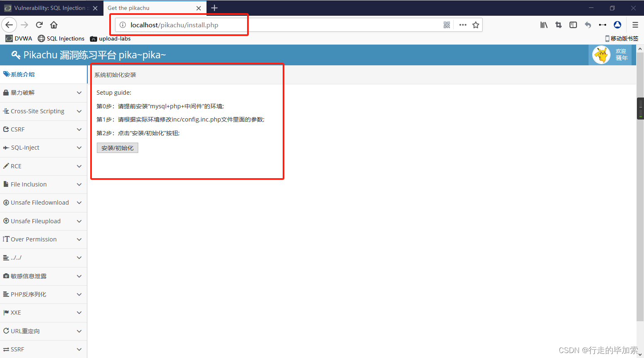Screen dimensions: 644x358
Task: Open the Firefox hamburger menu
Action: (x=635, y=25)
